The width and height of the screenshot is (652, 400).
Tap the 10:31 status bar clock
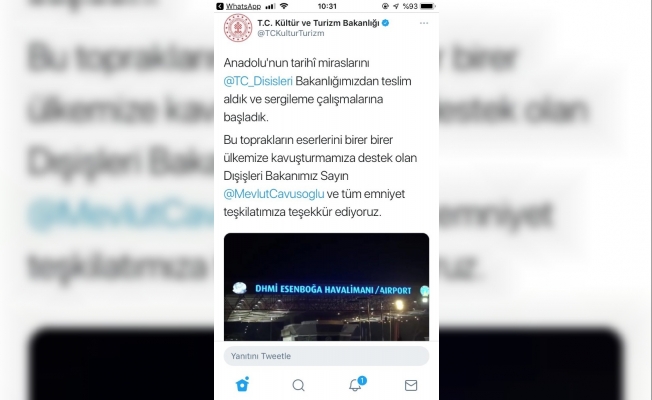click(x=327, y=6)
